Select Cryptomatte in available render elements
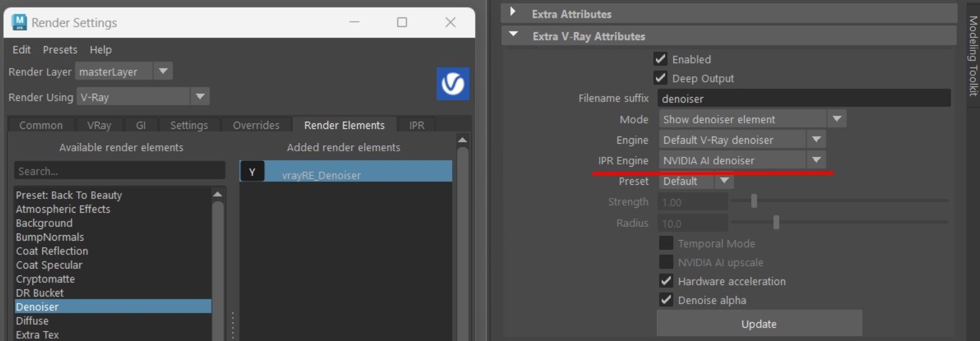This screenshot has width=980, height=341. pos(45,279)
